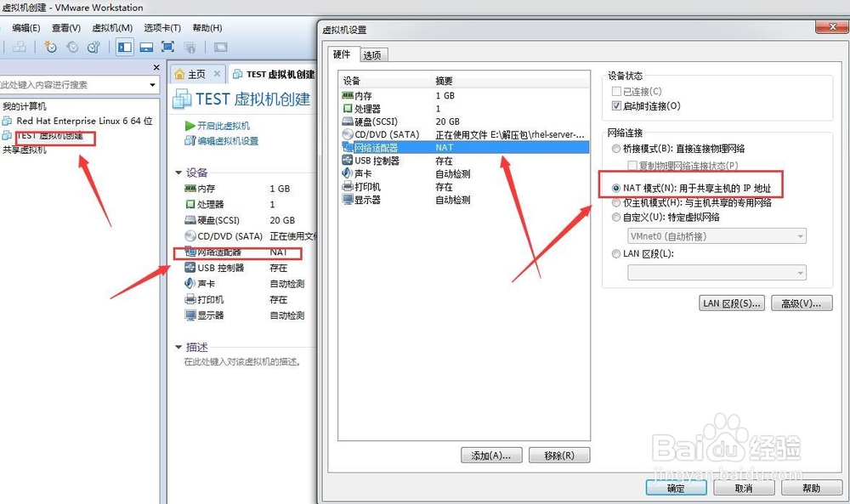Toggle the library sidebar view icon

point(125,47)
